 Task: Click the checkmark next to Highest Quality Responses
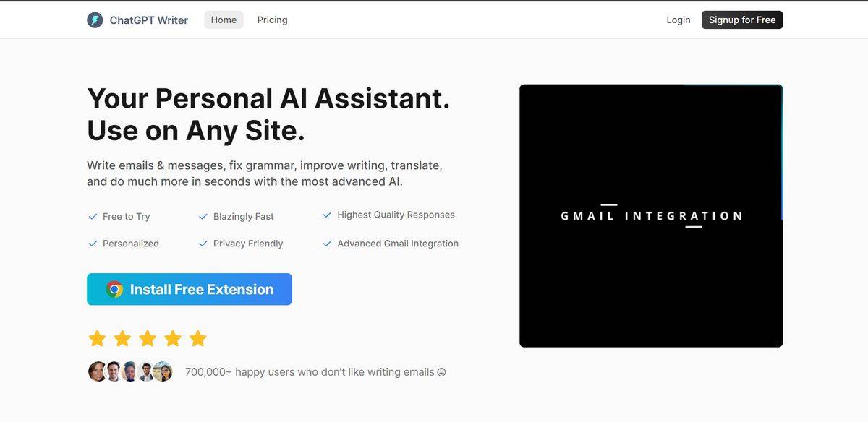[x=327, y=214]
